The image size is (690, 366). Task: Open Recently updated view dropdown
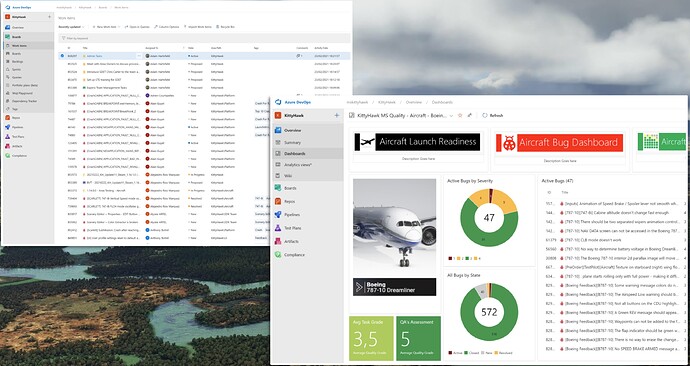pos(71,27)
